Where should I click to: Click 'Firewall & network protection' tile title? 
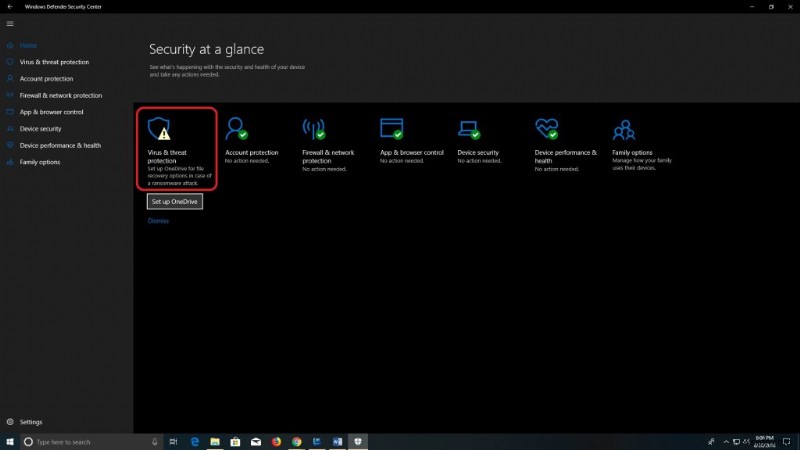click(328, 157)
